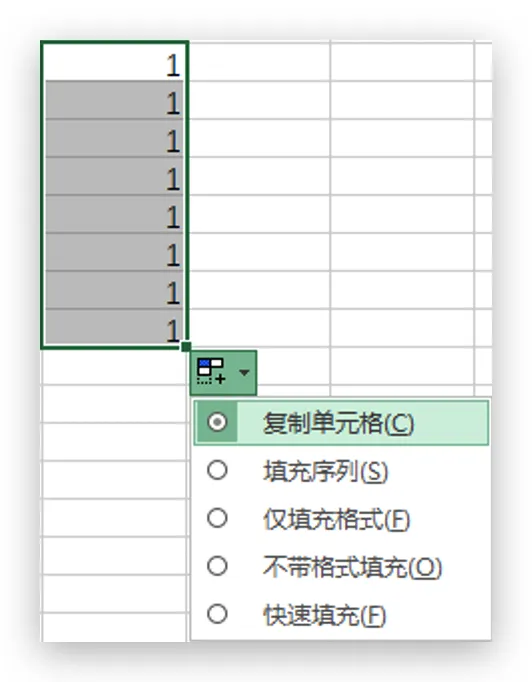Click the seventh cell in the selected range
Viewport: 532px width, 682px height.
114,290
